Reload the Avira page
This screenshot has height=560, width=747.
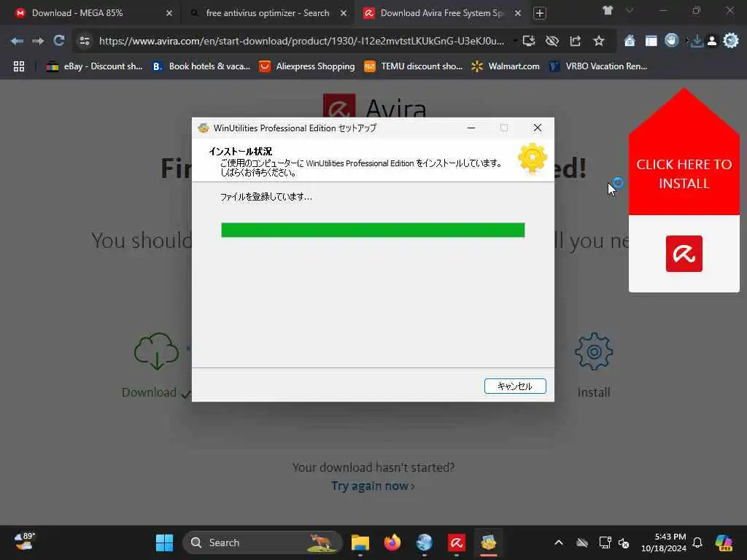pyautogui.click(x=58, y=41)
